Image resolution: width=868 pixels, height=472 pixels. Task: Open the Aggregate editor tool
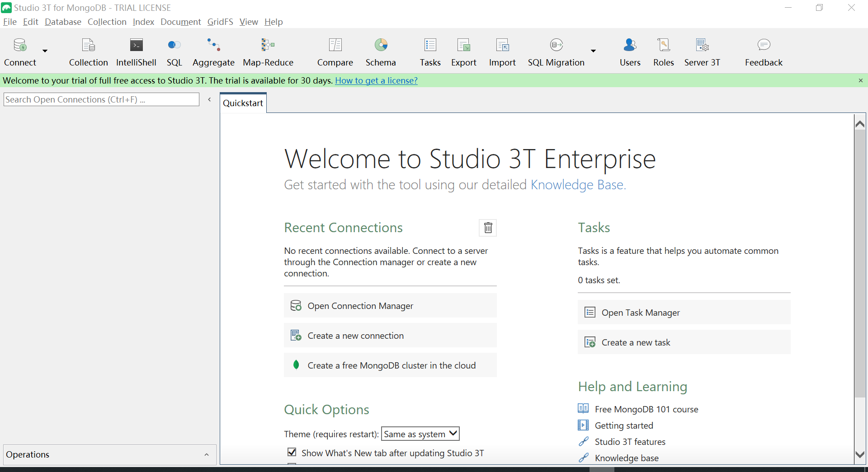click(x=213, y=52)
